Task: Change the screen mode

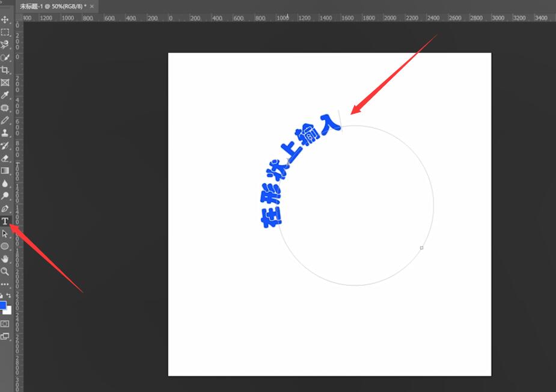Action: [5, 336]
